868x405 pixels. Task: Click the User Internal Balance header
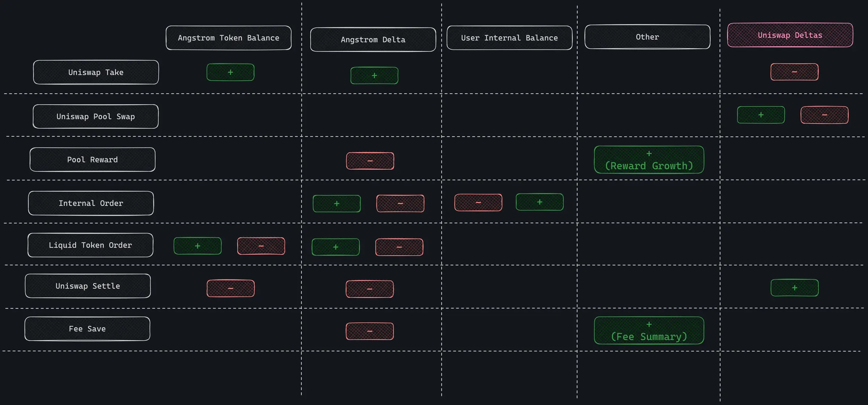click(509, 38)
